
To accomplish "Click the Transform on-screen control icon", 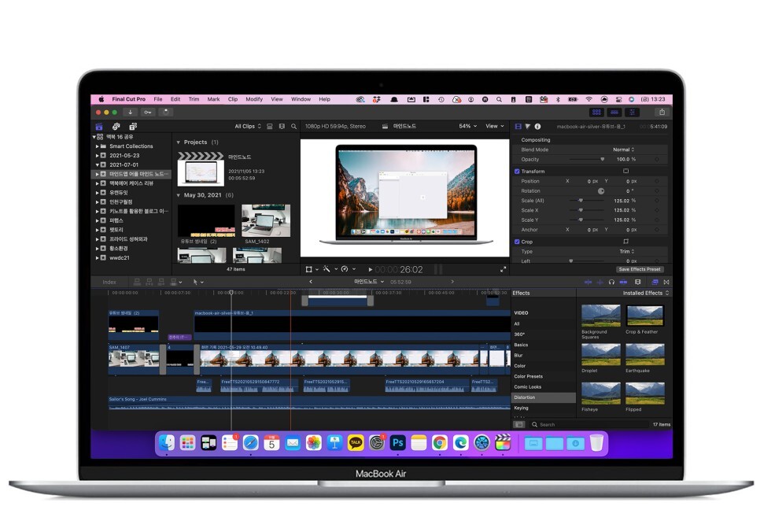I will 625,172.
